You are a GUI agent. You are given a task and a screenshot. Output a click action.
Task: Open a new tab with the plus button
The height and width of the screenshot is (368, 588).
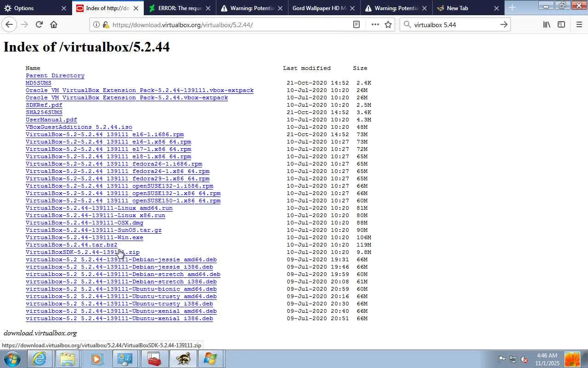tap(512, 8)
